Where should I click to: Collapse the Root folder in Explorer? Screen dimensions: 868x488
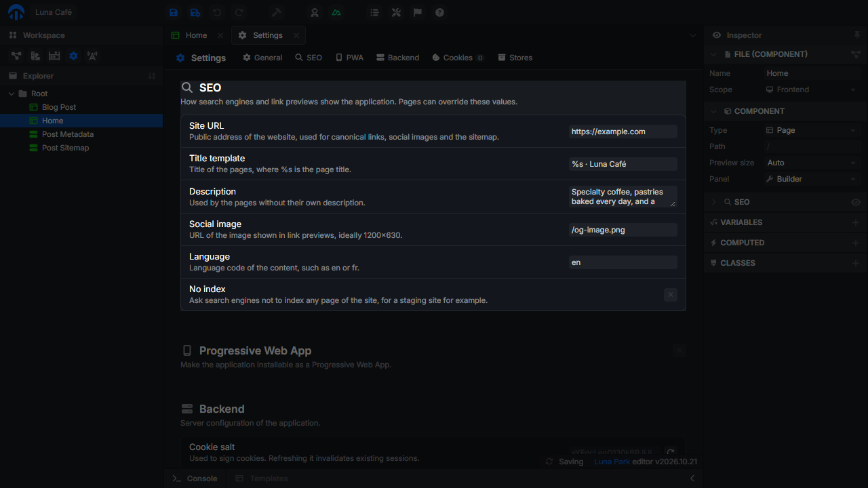pos(12,94)
